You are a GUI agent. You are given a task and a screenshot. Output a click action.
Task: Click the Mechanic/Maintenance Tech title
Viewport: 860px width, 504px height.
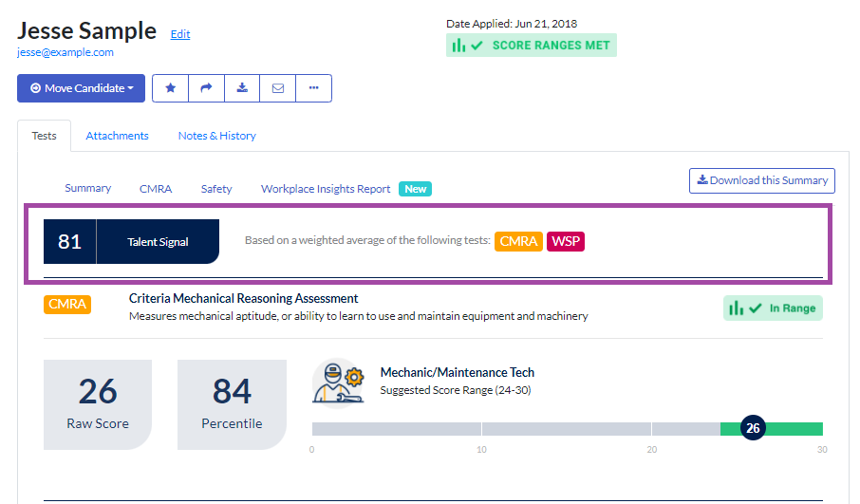(457, 372)
